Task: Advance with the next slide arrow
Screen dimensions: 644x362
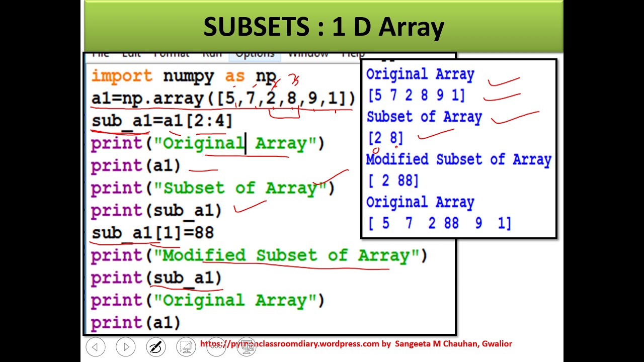Action: pos(126,347)
